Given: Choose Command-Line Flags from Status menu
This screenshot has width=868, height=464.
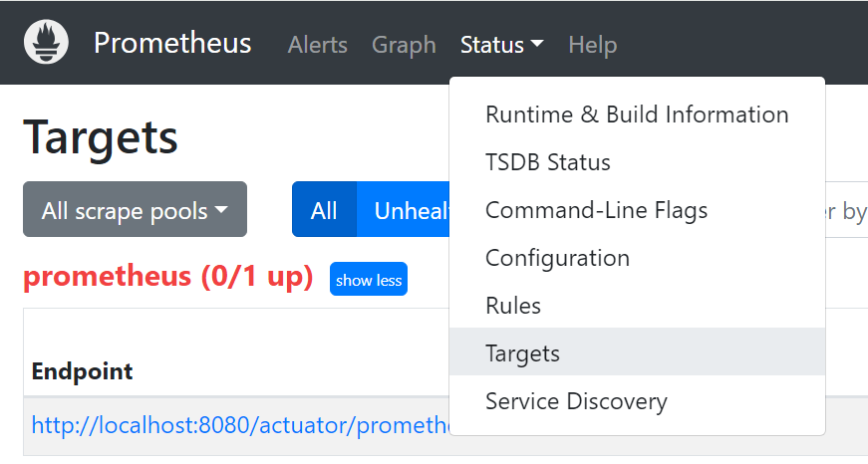Looking at the screenshot, I should pos(637,210).
